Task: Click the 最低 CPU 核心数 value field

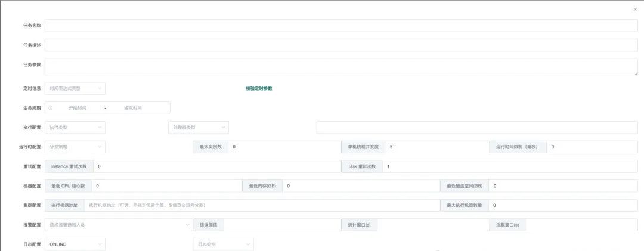Action: (x=167, y=185)
